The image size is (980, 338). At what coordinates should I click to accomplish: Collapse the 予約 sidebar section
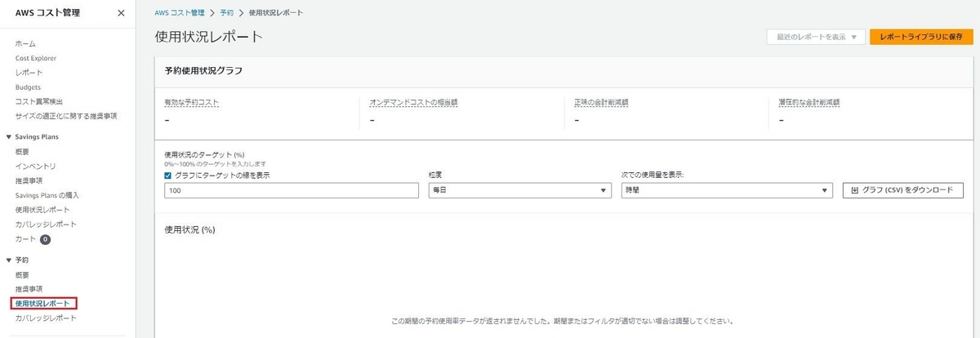coord(9,260)
